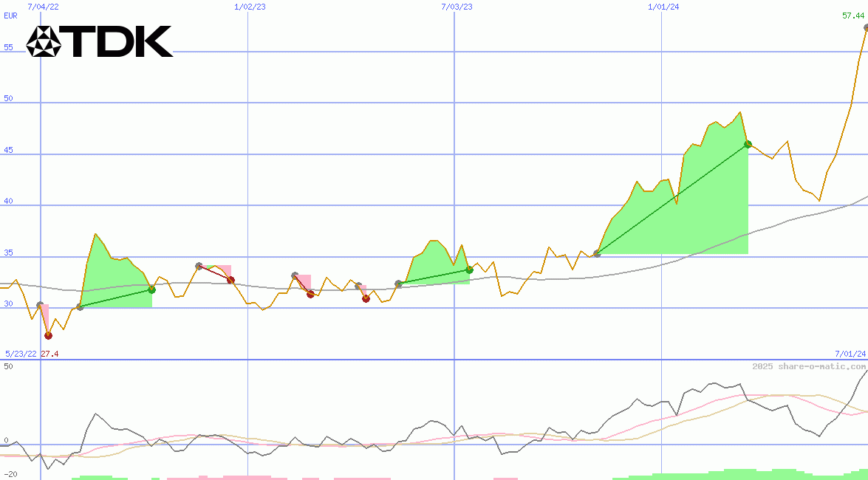Click the red exit marker just before 1/02/23
Screen dimensions: 868x480
(x=230, y=280)
